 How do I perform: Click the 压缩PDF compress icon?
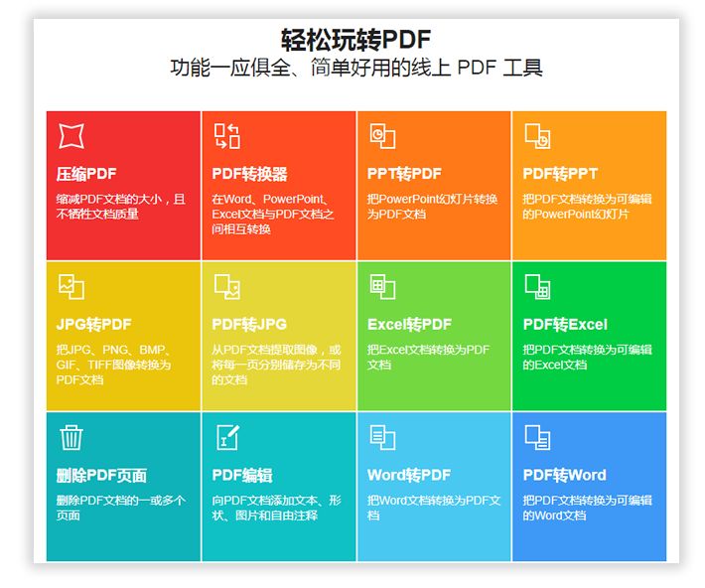(71, 136)
